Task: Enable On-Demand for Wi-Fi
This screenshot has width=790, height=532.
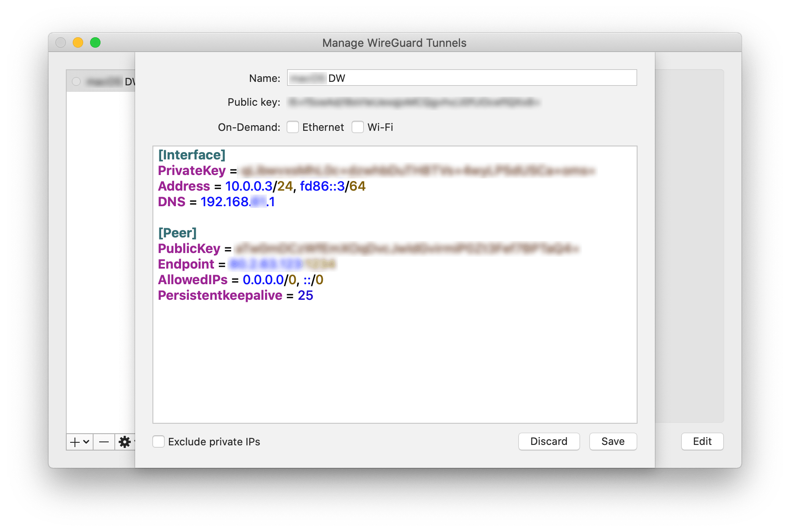Action: tap(358, 127)
